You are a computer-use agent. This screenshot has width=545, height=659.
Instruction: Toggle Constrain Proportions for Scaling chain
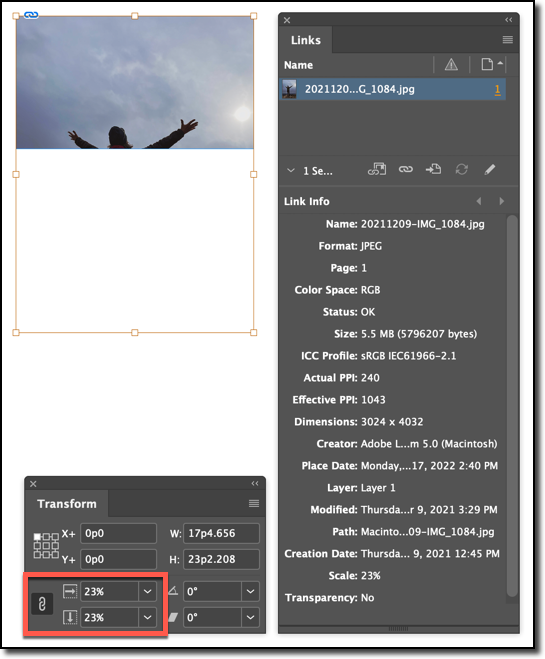pos(42,604)
